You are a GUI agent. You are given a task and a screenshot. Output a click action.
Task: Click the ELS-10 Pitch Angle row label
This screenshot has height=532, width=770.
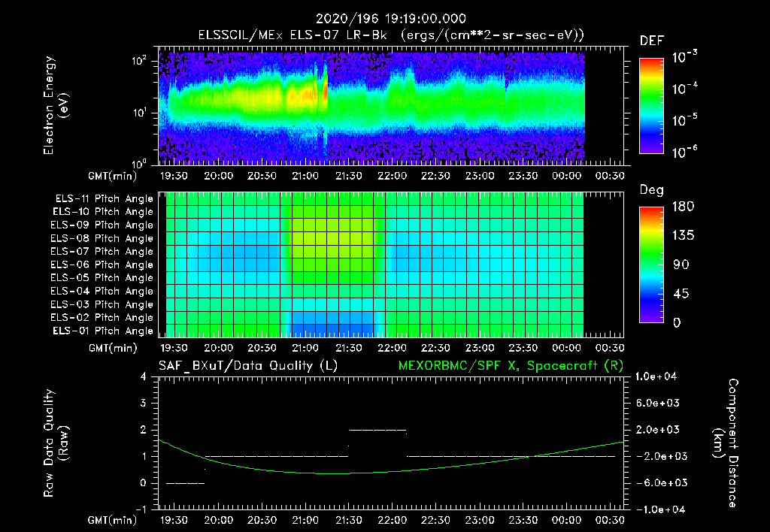[x=103, y=212]
